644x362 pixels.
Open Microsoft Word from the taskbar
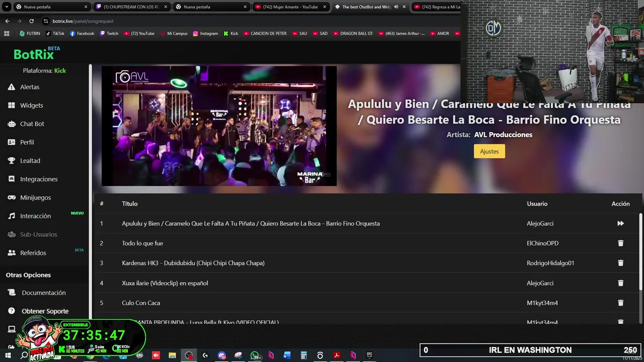(287, 355)
